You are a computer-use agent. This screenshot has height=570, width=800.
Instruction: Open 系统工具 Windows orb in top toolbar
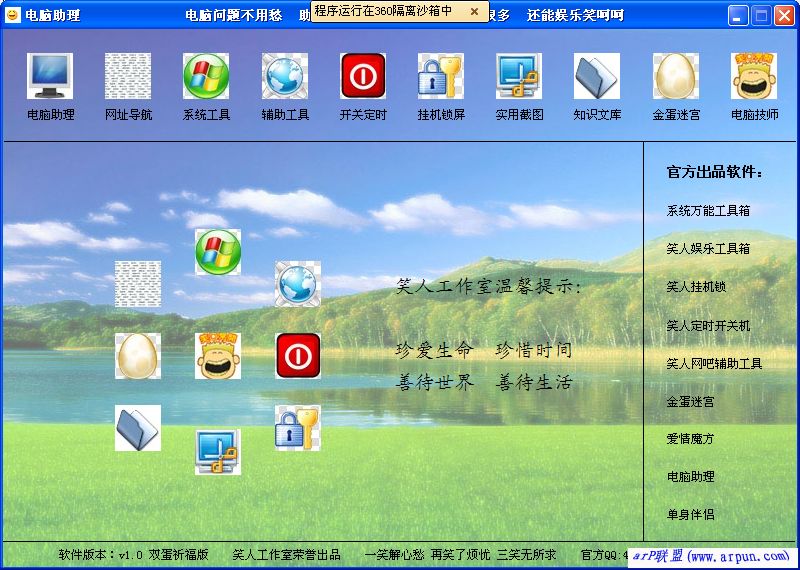tap(206, 76)
